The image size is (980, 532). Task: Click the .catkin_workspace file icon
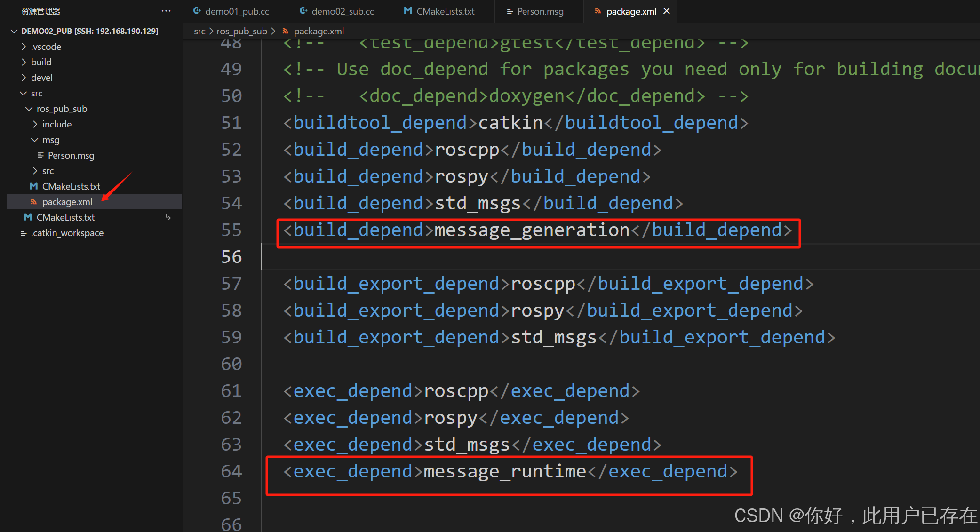click(x=24, y=232)
